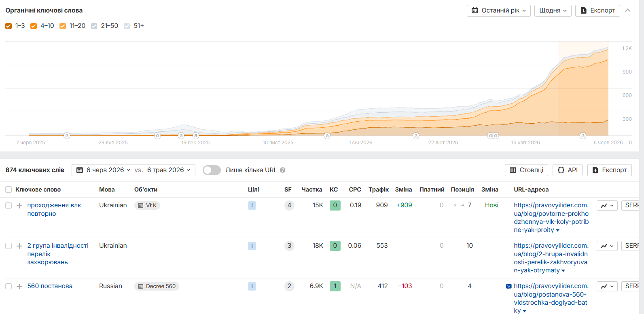The height and width of the screenshot is (314, 644).
Task: Enable the 21–50 positions checkbox
Action: tap(94, 26)
